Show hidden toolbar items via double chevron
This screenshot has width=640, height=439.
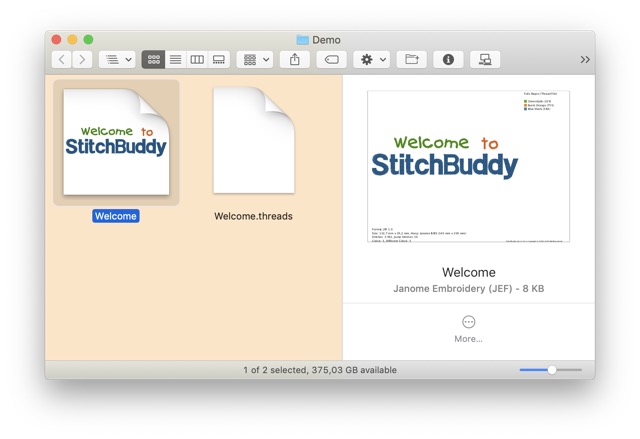pos(585,60)
